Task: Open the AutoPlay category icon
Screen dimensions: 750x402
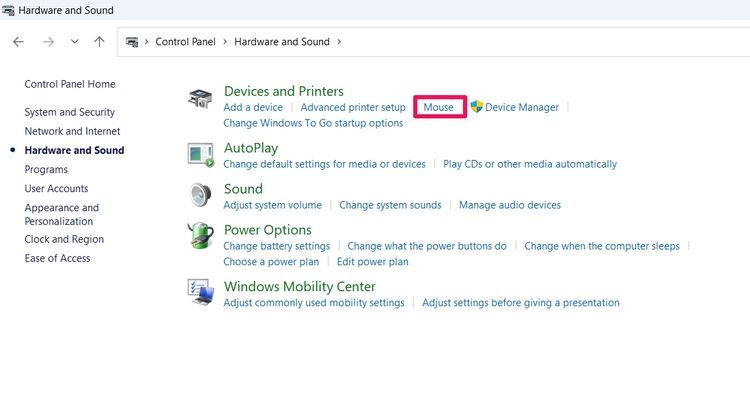Action: click(200, 155)
